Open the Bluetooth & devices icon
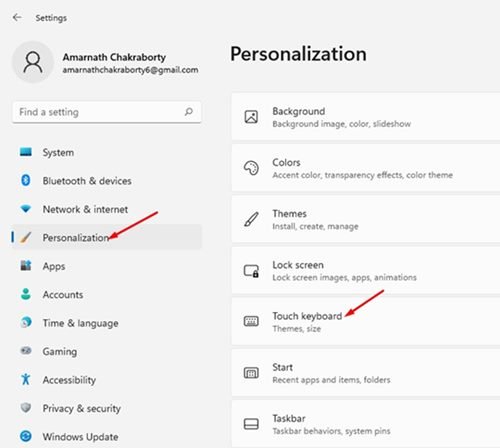The image size is (500, 448). pos(26,180)
